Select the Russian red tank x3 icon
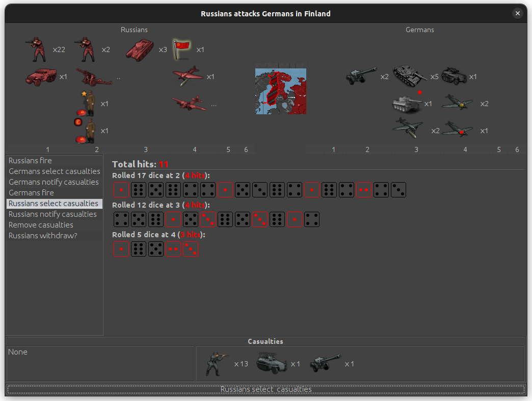Viewport: 532px width, 401px height. click(140, 49)
